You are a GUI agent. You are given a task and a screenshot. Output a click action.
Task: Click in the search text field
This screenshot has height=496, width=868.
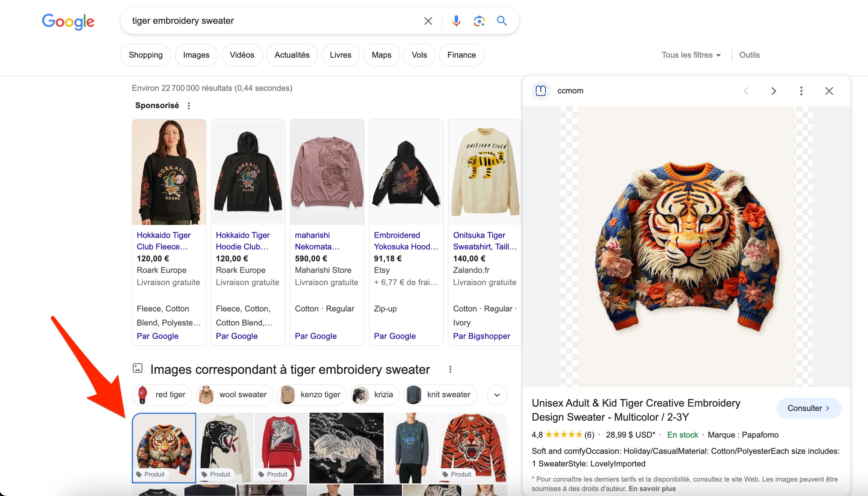[x=274, y=21]
